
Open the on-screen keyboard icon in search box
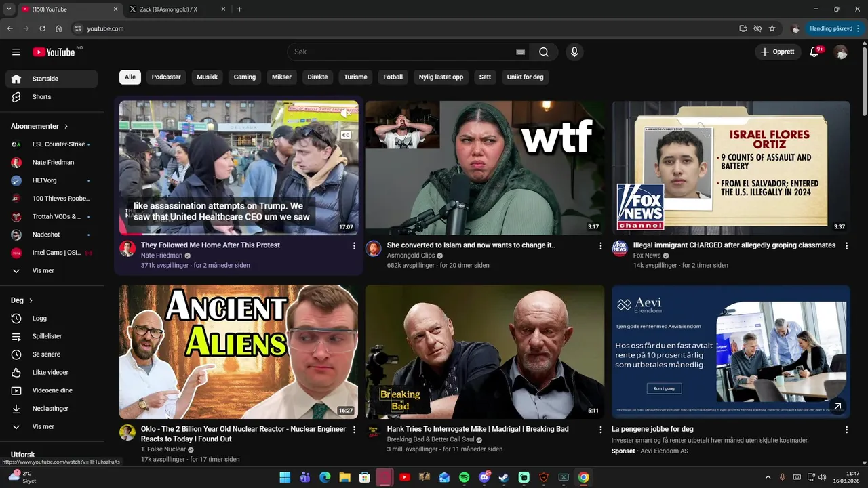coord(520,52)
